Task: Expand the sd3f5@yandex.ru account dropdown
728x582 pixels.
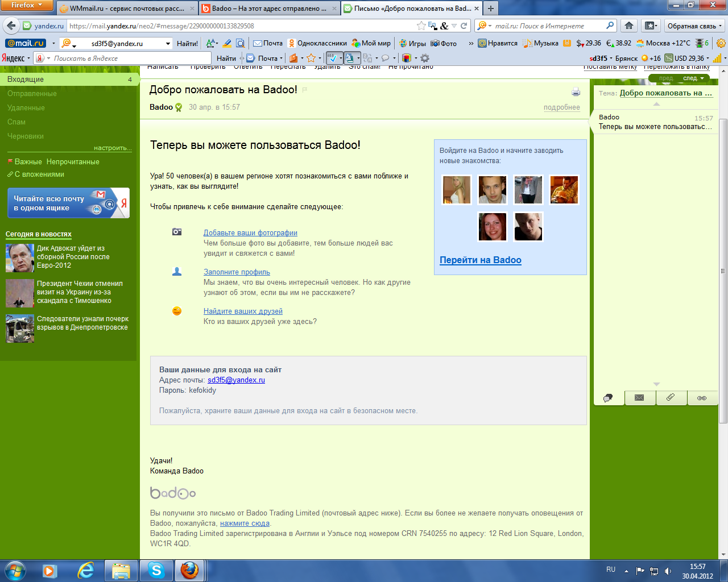Action: coord(168,43)
